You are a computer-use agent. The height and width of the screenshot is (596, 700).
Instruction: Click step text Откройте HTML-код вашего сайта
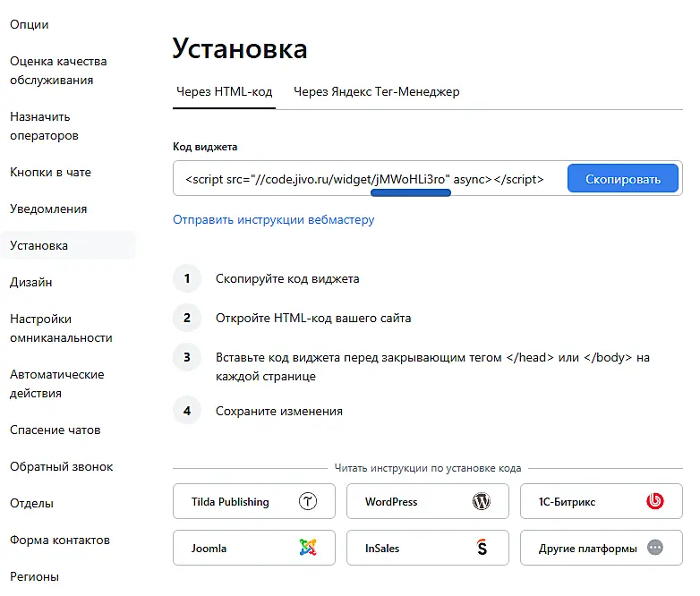(313, 318)
